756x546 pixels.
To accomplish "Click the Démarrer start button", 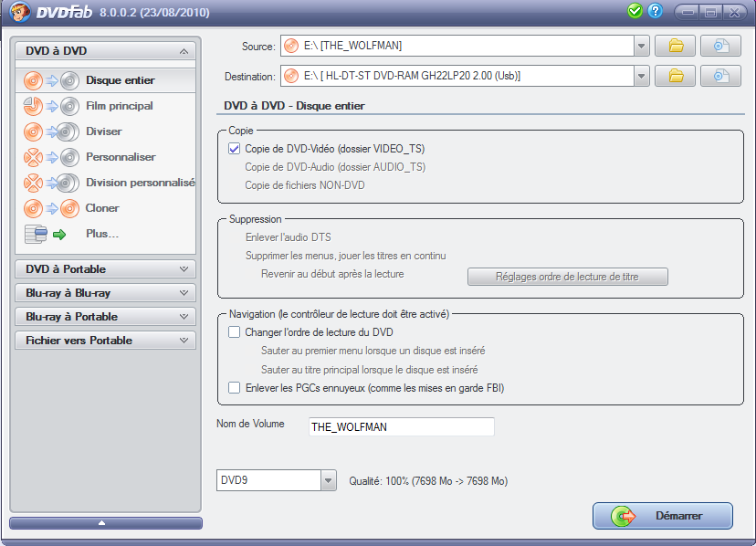I will [x=663, y=516].
